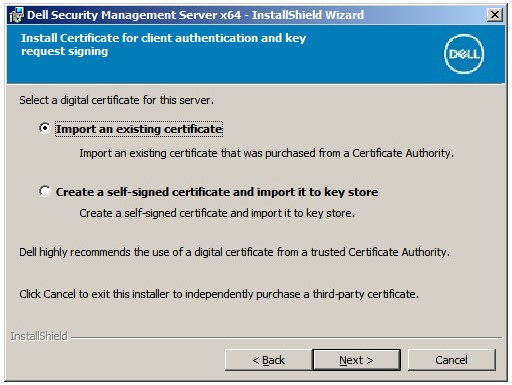The image size is (512, 385).
Task: Click 'Select a digital certificate for this server' text
Action: pyautogui.click(x=116, y=100)
